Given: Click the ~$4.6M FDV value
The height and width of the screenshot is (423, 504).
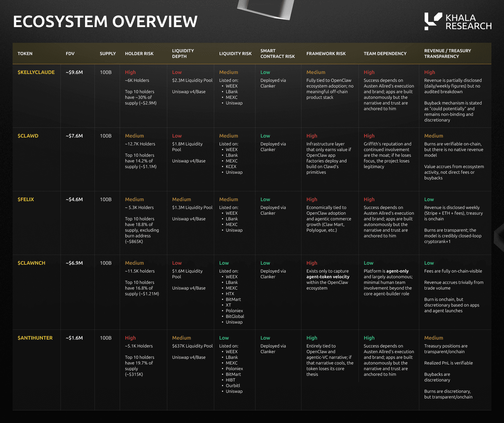Looking at the screenshot, I should click(74, 199).
